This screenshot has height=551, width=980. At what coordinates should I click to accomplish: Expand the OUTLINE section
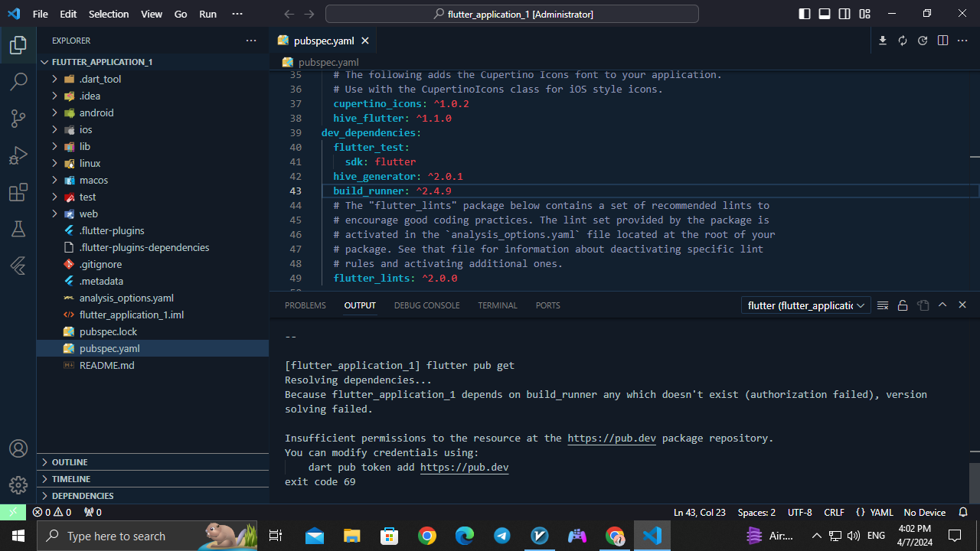tap(152, 462)
